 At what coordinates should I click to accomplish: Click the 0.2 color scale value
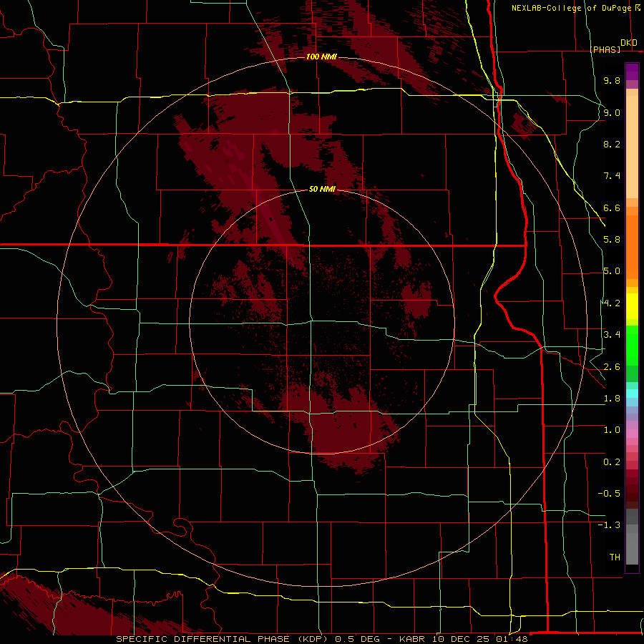pyautogui.click(x=612, y=462)
